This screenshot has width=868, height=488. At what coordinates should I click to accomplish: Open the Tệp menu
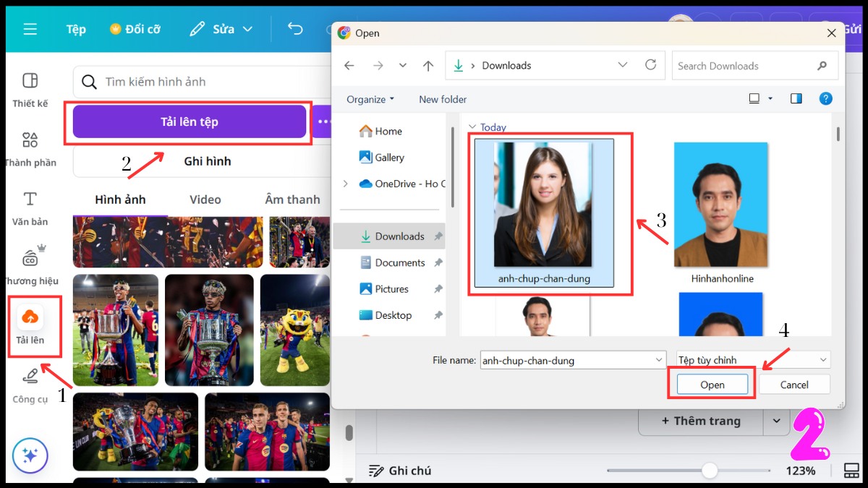coord(76,29)
